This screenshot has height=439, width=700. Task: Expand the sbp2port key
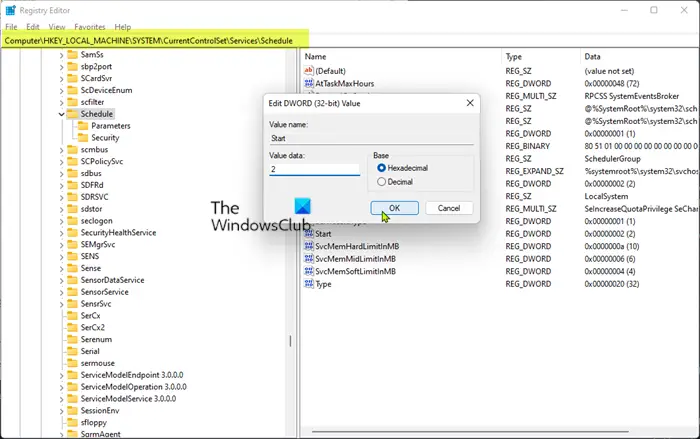point(62,67)
